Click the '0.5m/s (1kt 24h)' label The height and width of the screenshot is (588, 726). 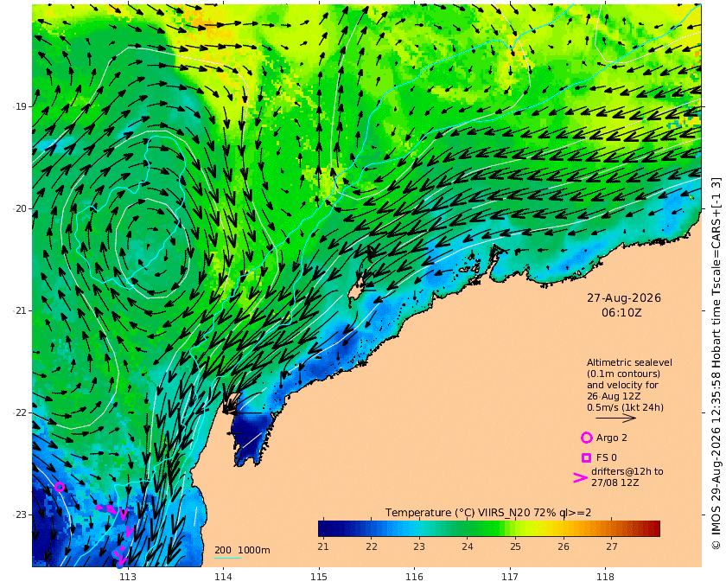(625, 407)
